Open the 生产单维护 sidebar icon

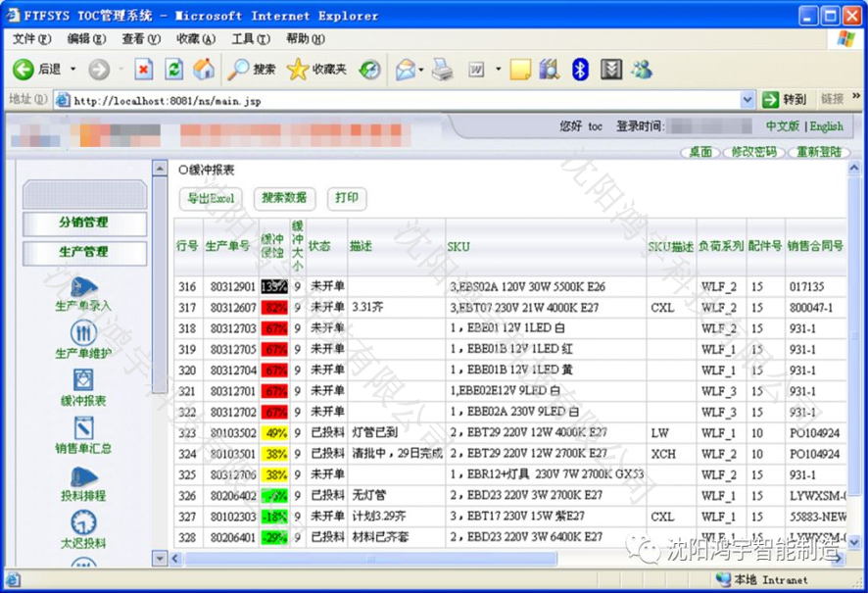coord(83,334)
